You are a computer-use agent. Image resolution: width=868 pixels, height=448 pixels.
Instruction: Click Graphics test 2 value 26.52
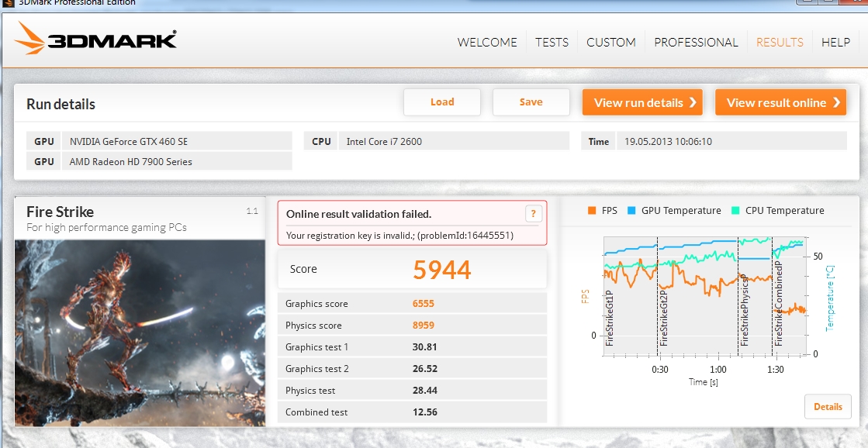tap(425, 368)
